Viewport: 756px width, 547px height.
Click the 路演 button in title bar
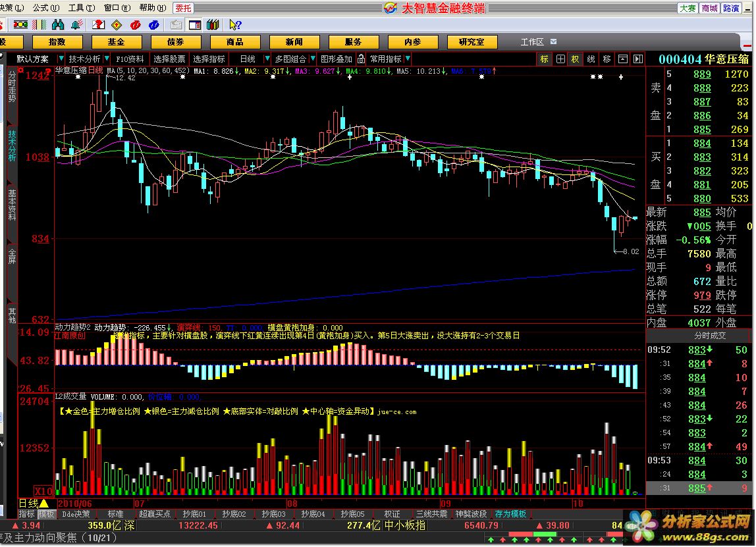(732, 8)
